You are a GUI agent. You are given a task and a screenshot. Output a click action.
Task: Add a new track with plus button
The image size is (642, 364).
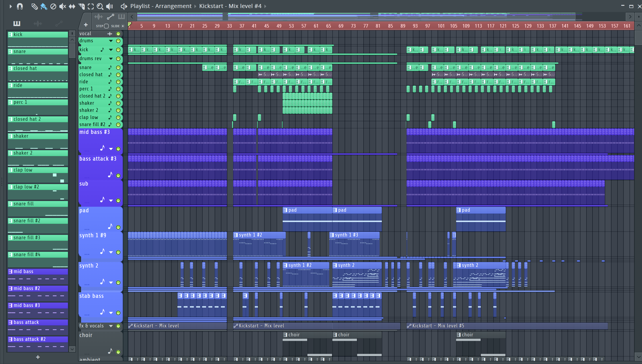86,25
